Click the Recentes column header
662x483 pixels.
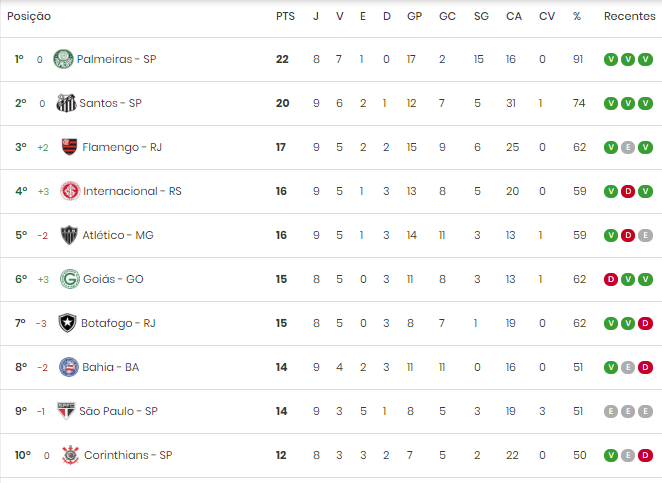pyautogui.click(x=629, y=16)
